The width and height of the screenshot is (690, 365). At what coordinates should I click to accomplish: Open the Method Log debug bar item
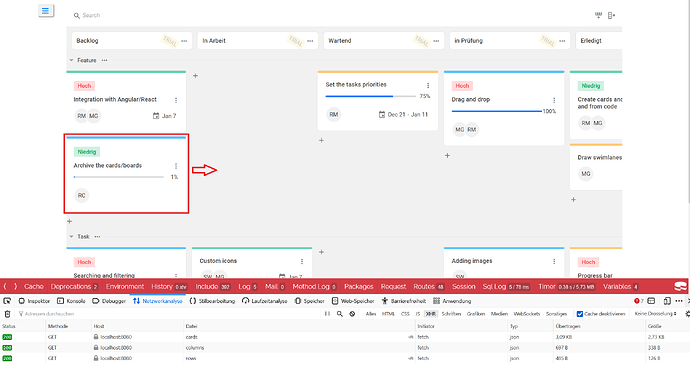tap(314, 287)
